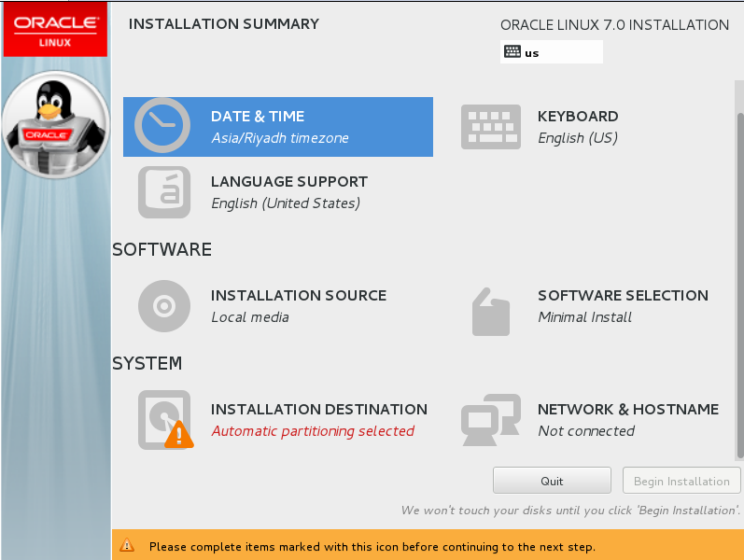The image size is (744, 560).
Task: Open INSTALLATION SOURCE label
Action: tap(299, 296)
